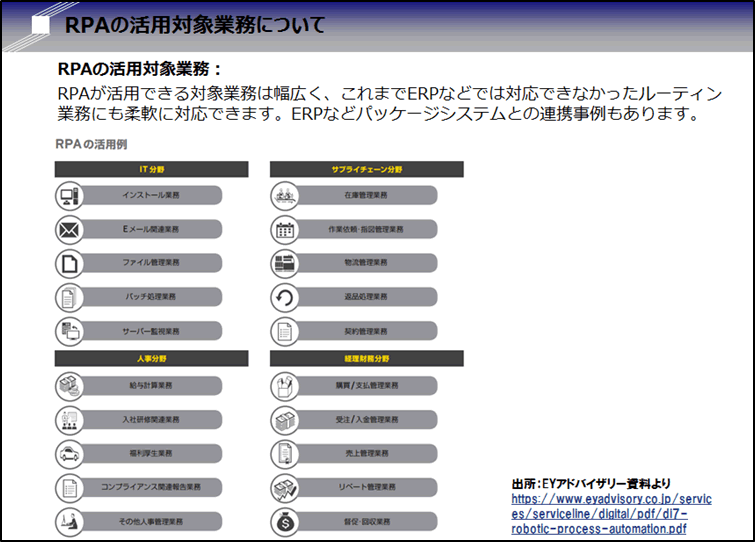Click the envelope icon for Eメール関連業務
The width and height of the screenshot is (755, 542).
click(69, 230)
